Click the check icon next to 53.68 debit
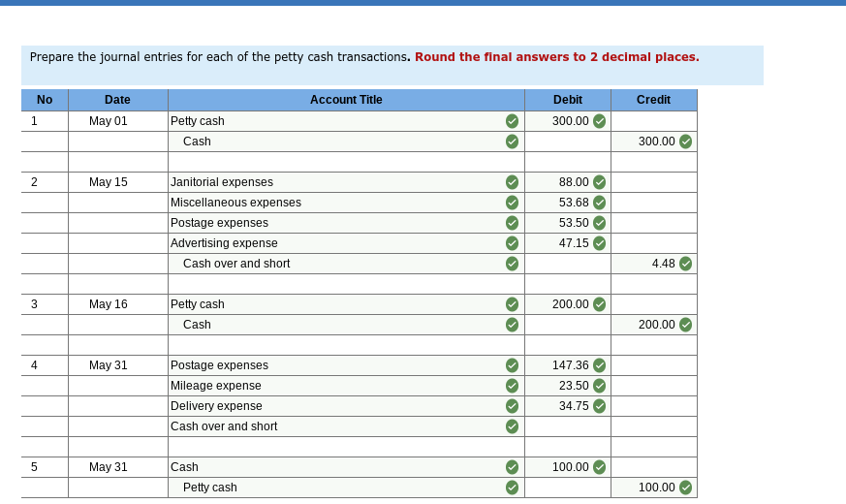 pyautogui.click(x=599, y=203)
